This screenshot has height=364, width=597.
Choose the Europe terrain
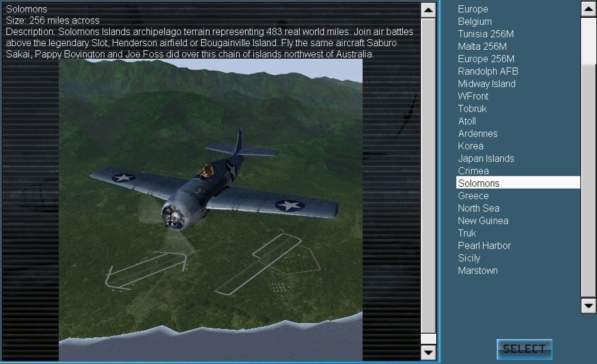(473, 9)
